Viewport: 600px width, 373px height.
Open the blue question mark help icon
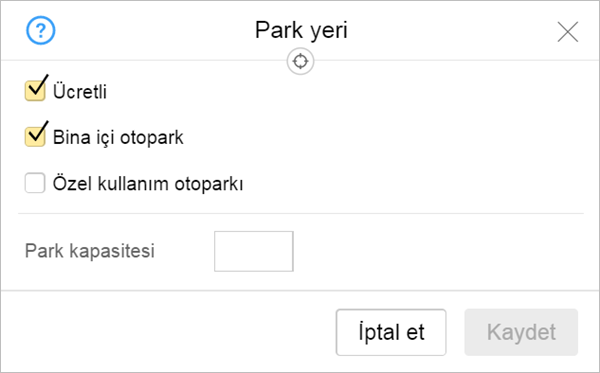point(41,30)
